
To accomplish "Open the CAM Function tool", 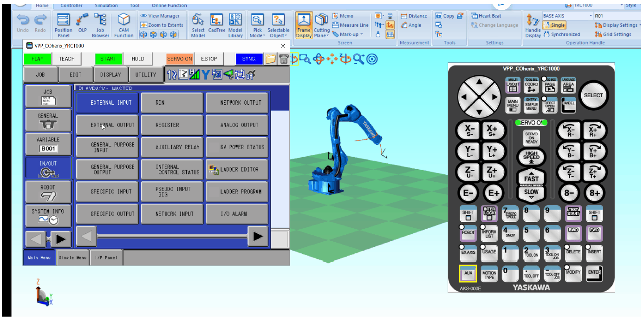I will click(124, 25).
